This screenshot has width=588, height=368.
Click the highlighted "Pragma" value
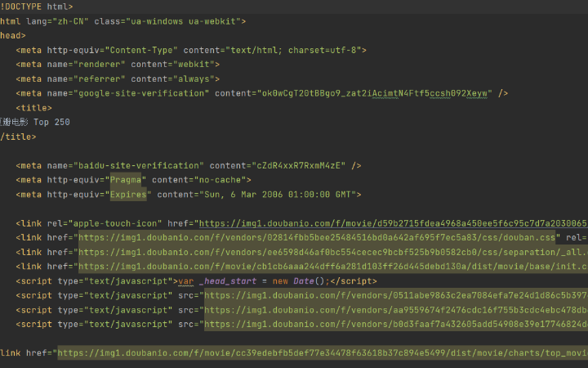point(126,180)
